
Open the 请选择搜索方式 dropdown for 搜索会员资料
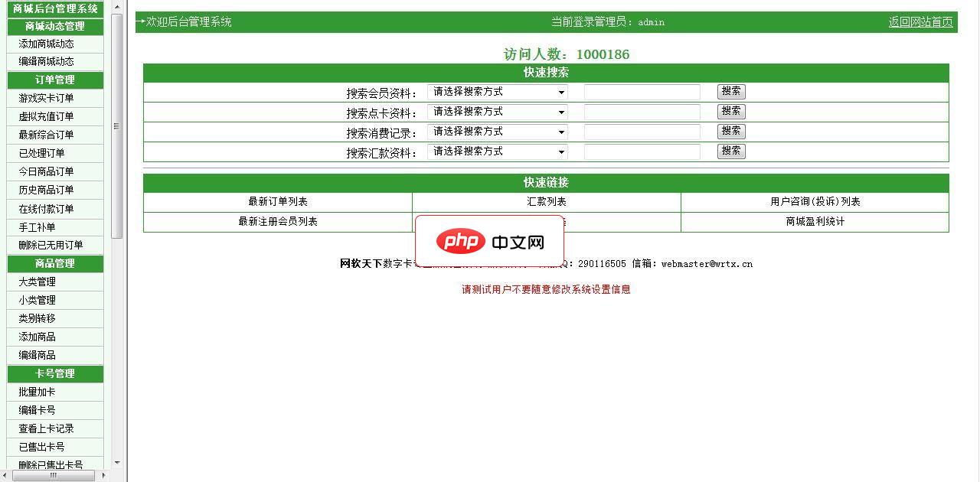coord(497,91)
